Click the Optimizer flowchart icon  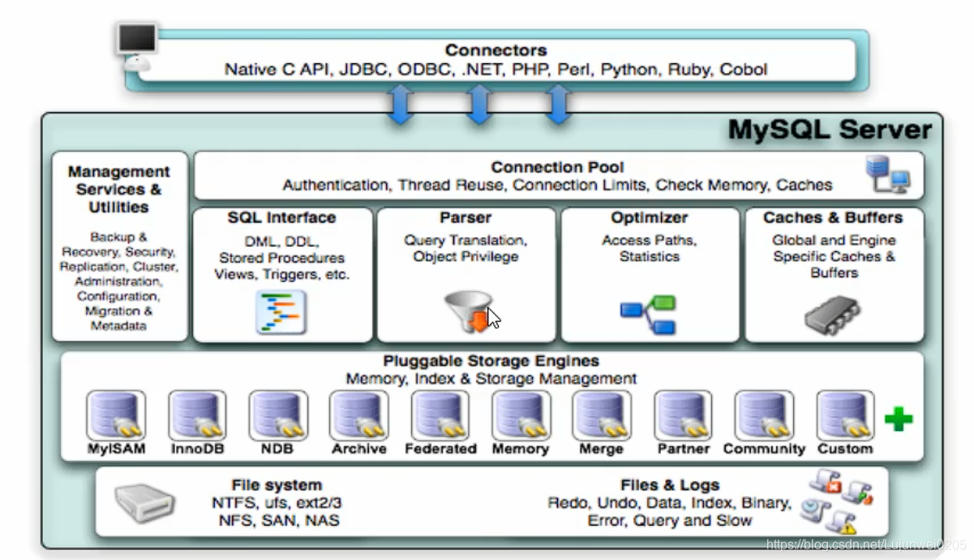649,316
